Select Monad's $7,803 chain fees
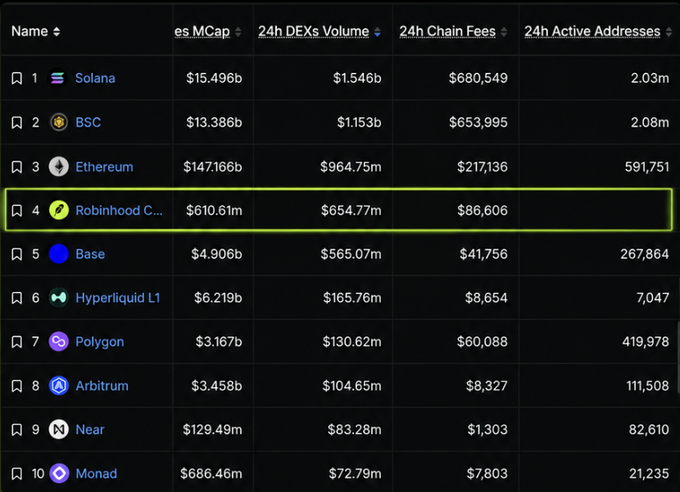 tap(487, 474)
